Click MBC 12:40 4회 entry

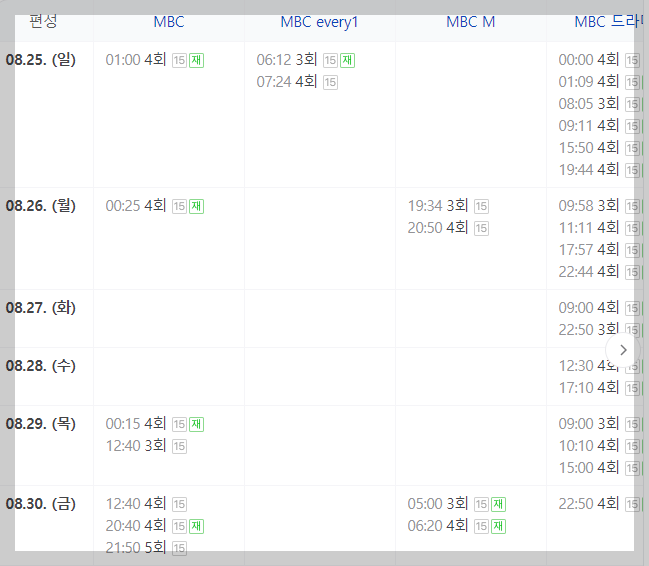pyautogui.click(x=136, y=504)
